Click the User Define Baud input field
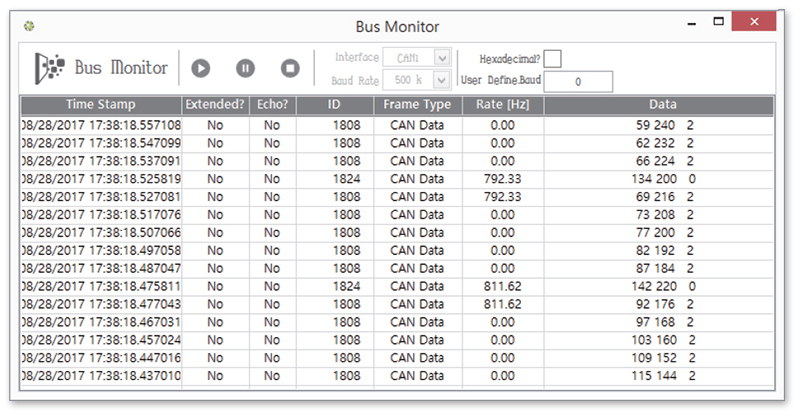This screenshot has height=417, width=800. pyautogui.click(x=578, y=82)
